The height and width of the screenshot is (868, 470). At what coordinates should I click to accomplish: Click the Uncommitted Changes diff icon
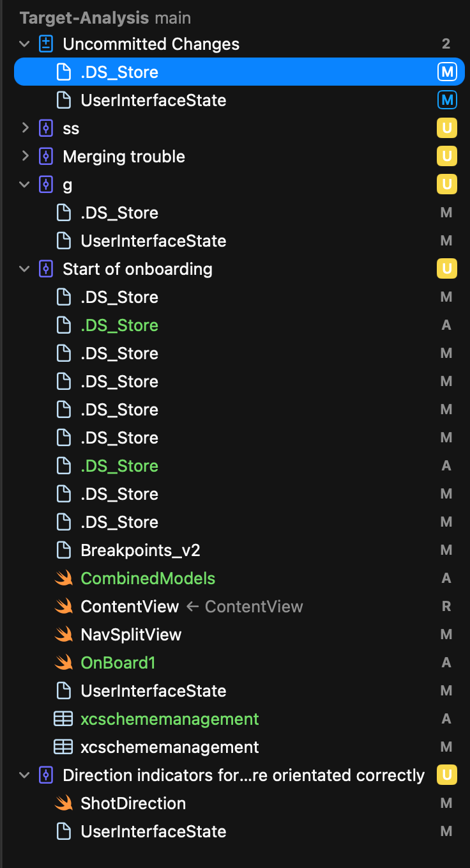[x=46, y=44]
